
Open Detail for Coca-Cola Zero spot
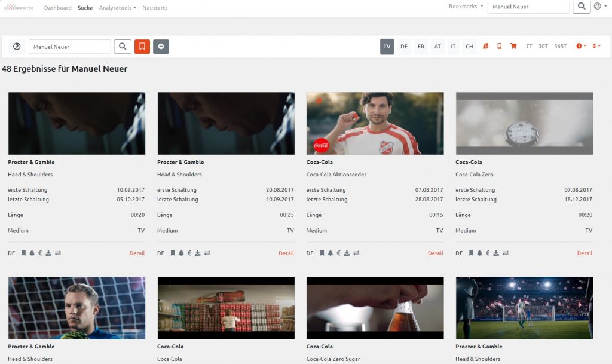(585, 253)
